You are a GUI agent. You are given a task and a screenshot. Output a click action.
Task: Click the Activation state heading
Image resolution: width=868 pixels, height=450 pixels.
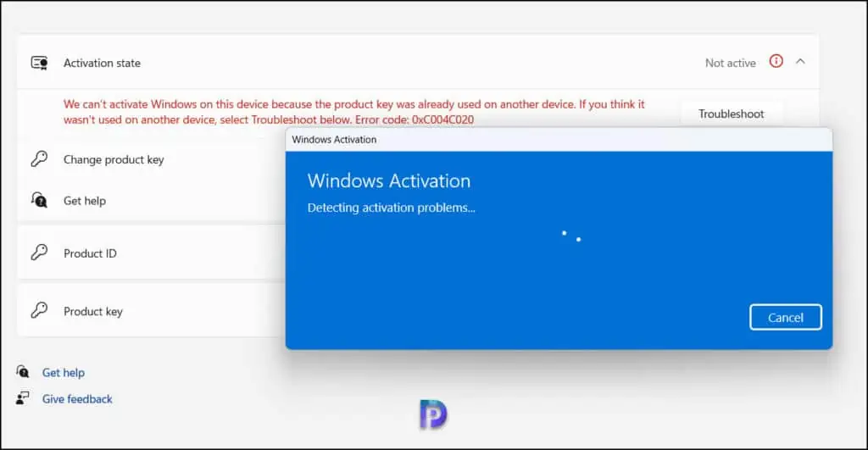102,63
